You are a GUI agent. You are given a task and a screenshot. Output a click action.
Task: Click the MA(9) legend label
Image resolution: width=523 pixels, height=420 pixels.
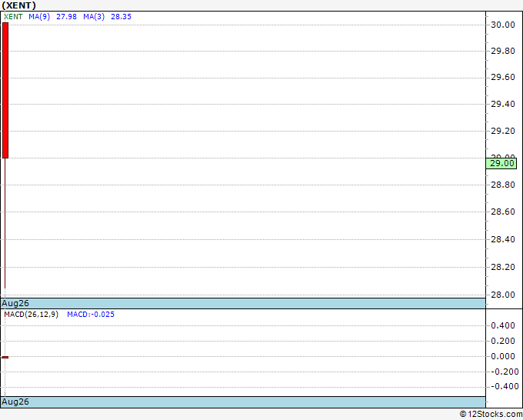click(39, 17)
